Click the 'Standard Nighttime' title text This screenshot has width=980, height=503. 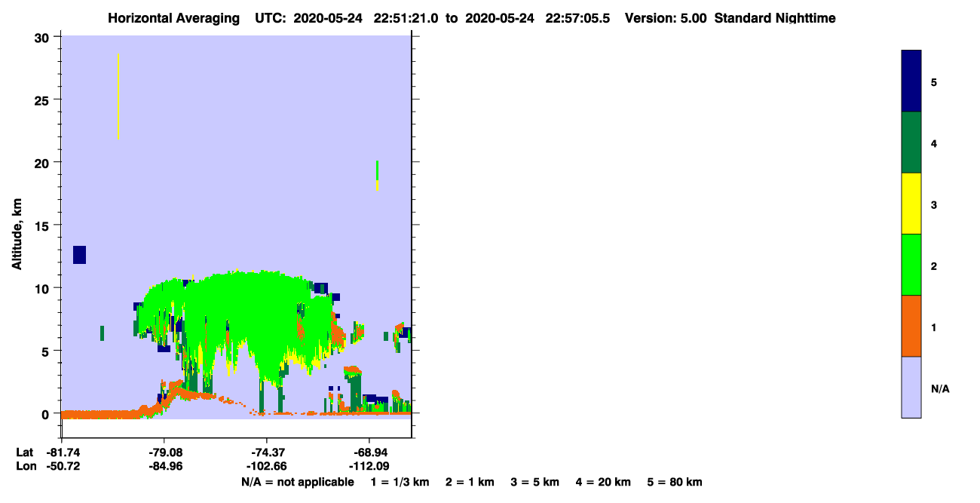pos(775,18)
